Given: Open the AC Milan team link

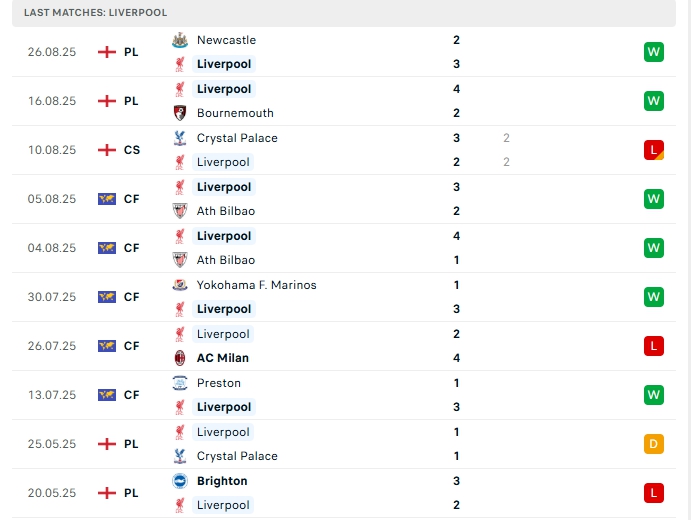Looking at the screenshot, I should 223,358.
